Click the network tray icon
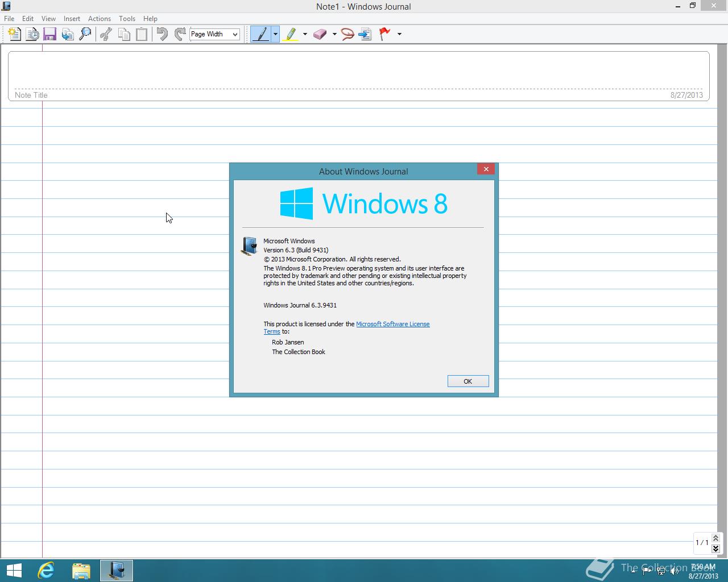 (x=661, y=571)
